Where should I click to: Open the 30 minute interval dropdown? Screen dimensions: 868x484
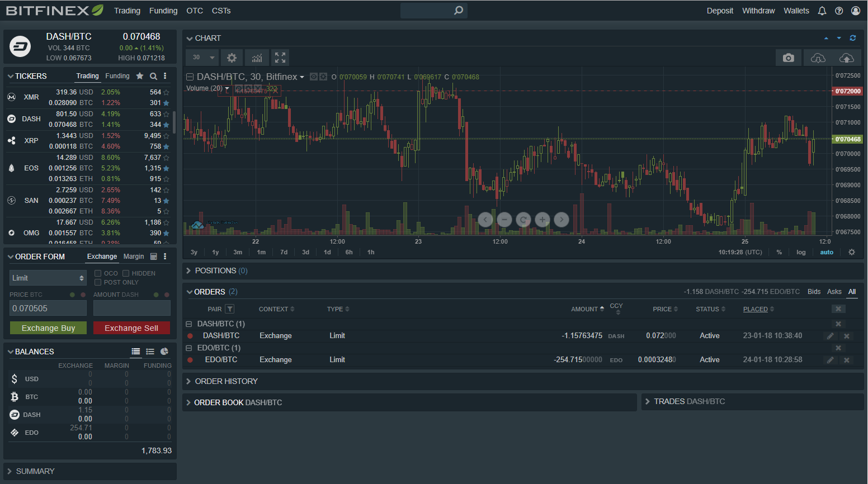click(202, 58)
